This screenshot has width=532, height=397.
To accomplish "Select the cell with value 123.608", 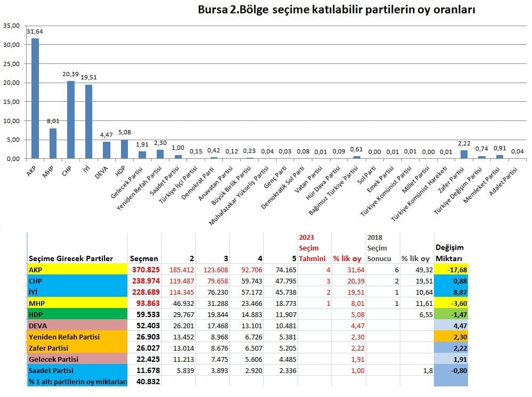I will 212,270.
